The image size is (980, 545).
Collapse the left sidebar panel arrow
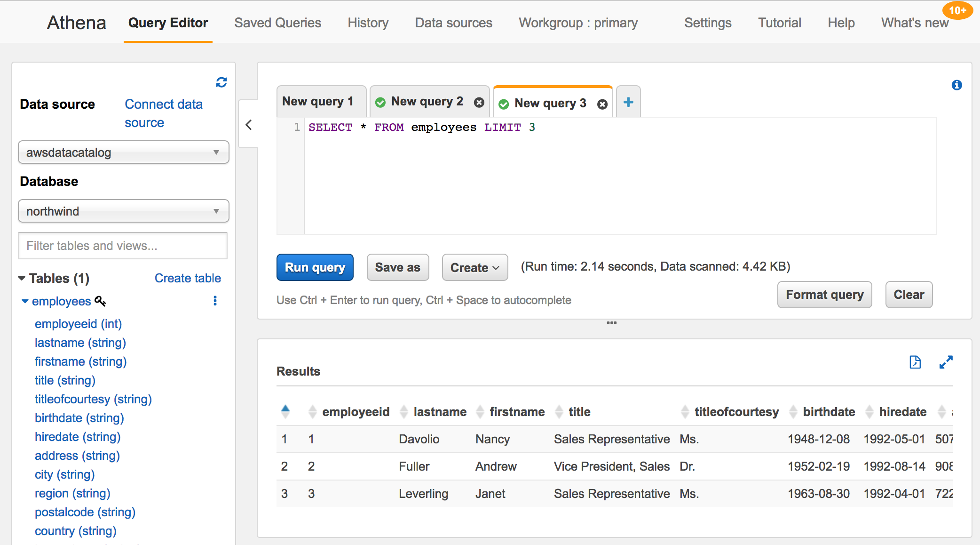pos(249,125)
